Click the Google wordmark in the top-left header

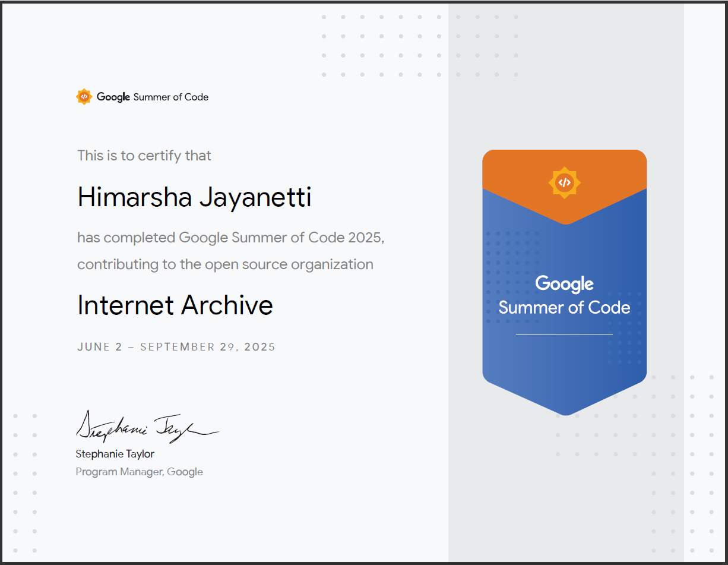coord(113,97)
